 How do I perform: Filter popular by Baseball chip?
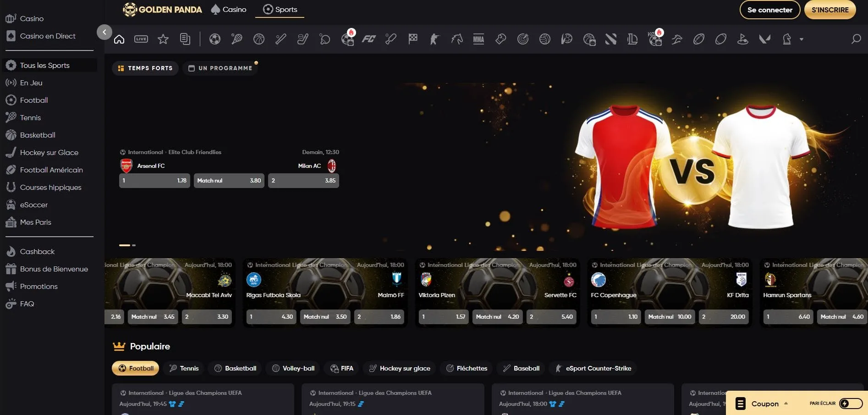pyautogui.click(x=521, y=368)
